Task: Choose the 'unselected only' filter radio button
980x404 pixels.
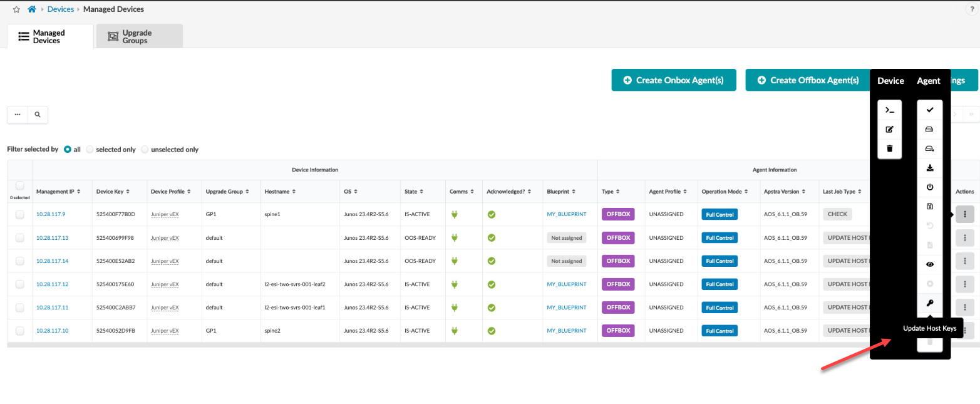Action: (x=145, y=150)
